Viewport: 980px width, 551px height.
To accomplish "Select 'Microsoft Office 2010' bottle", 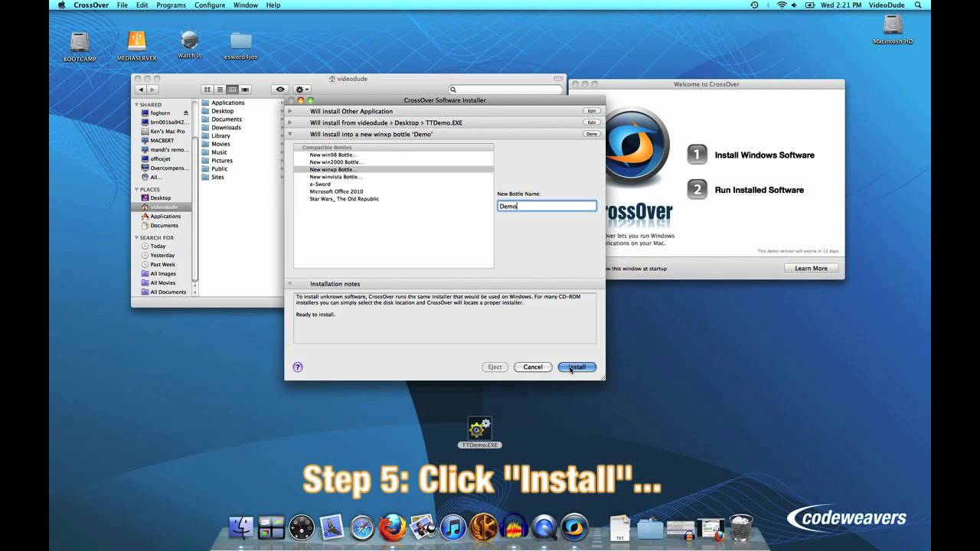I will (x=394, y=191).
